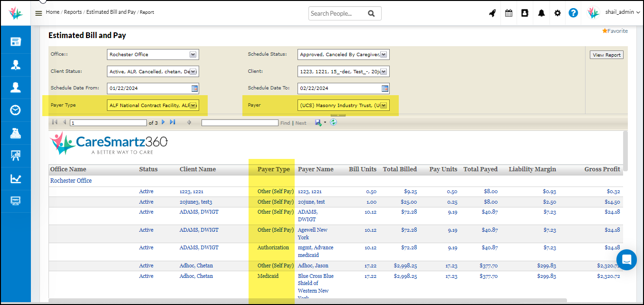This screenshot has height=305, width=644.
Task: Click the View Report button
Action: 606,55
